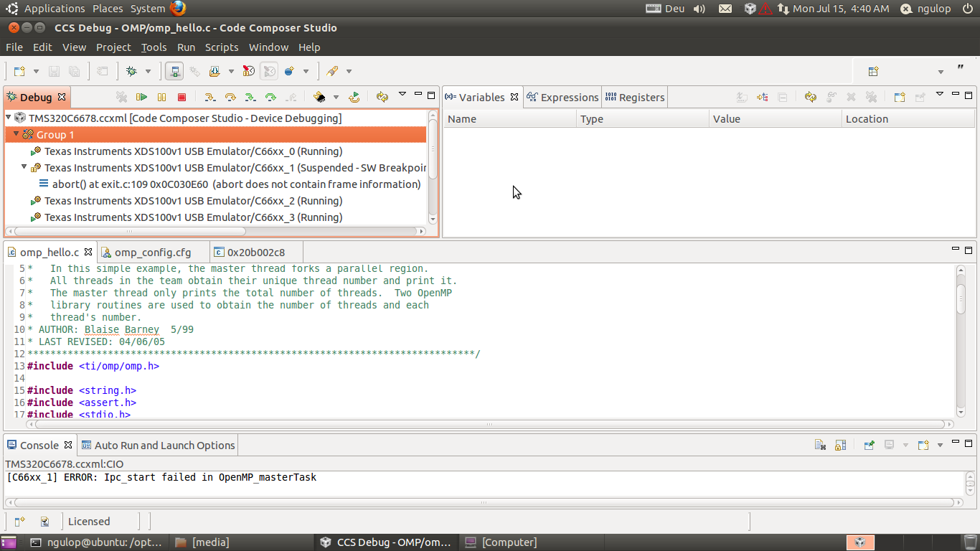Open the Applications menu in top panel

point(55,9)
